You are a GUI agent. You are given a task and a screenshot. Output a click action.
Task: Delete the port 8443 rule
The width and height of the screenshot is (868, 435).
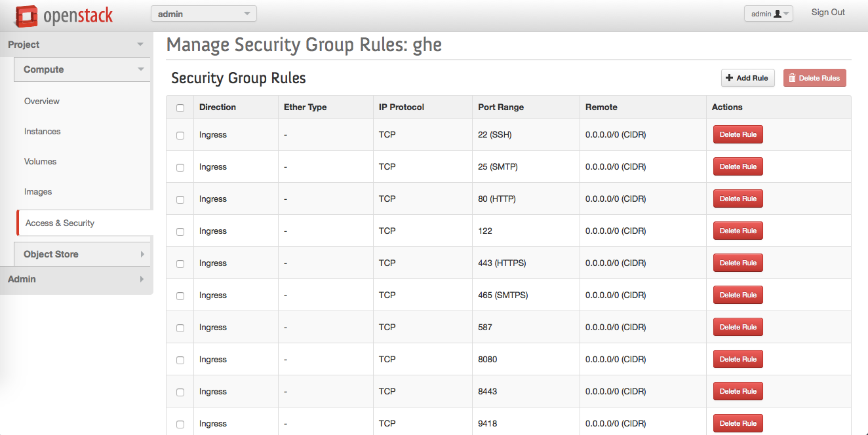738,391
